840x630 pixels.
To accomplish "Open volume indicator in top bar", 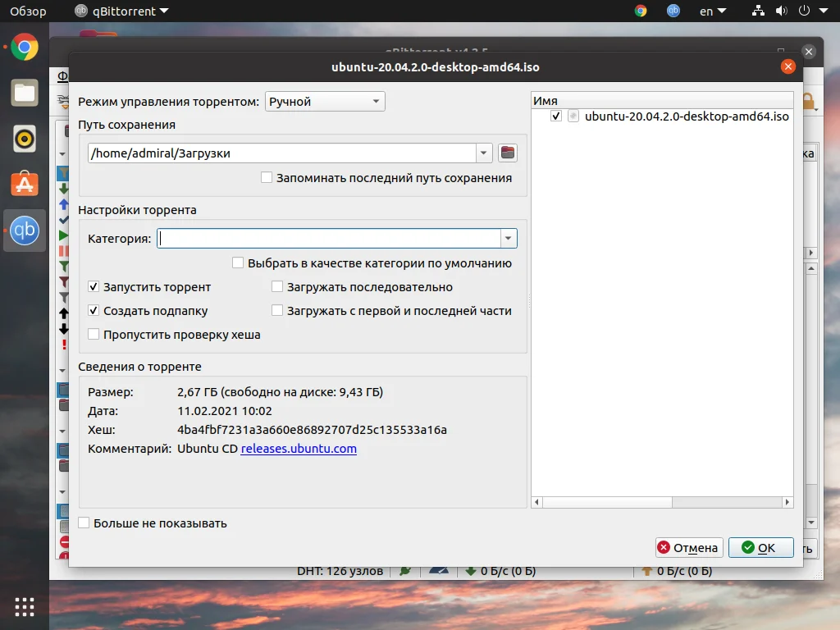I will click(x=781, y=11).
